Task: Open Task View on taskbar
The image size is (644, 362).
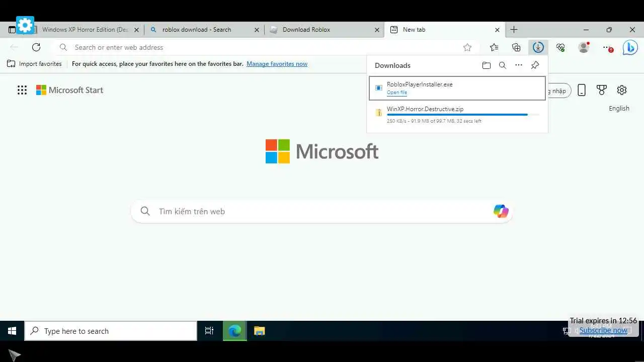Action: point(209,331)
